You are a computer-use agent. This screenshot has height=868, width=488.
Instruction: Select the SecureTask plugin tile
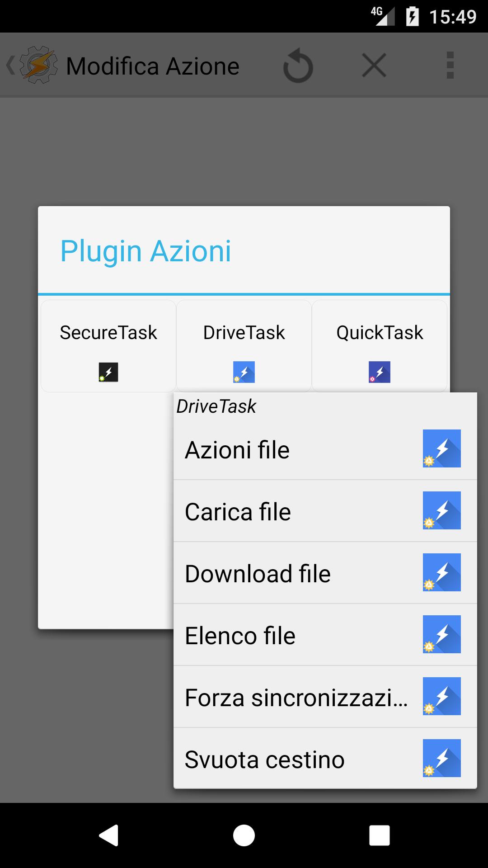[x=108, y=346]
